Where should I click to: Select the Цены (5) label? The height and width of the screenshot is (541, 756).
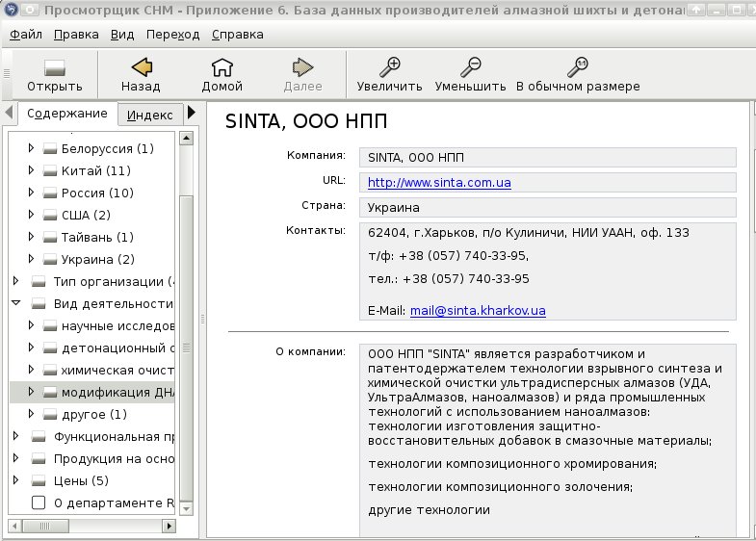tap(81, 481)
